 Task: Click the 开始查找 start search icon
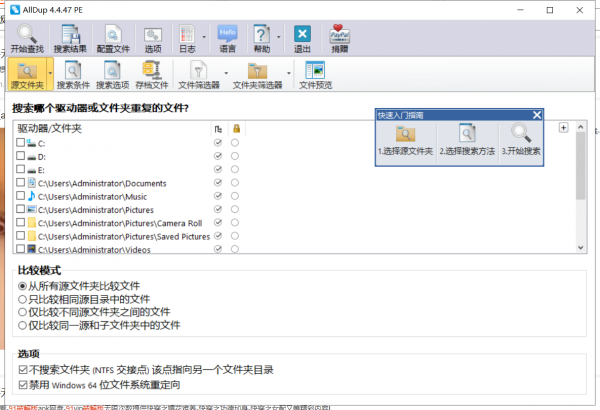pyautogui.click(x=27, y=38)
